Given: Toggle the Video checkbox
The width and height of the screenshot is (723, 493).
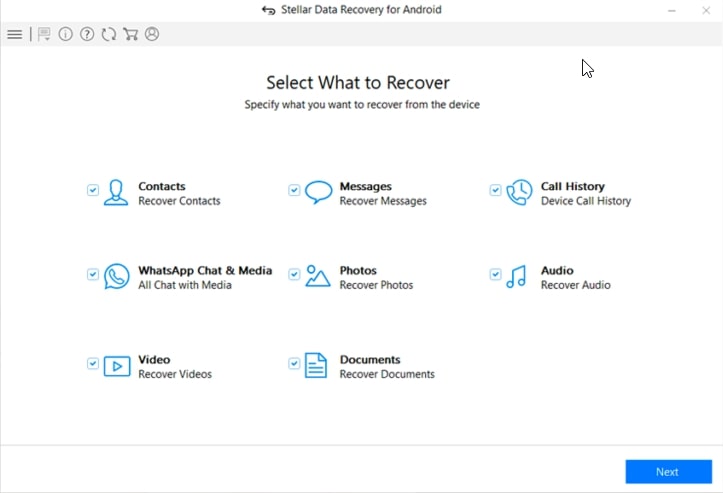Looking at the screenshot, I should [93, 363].
